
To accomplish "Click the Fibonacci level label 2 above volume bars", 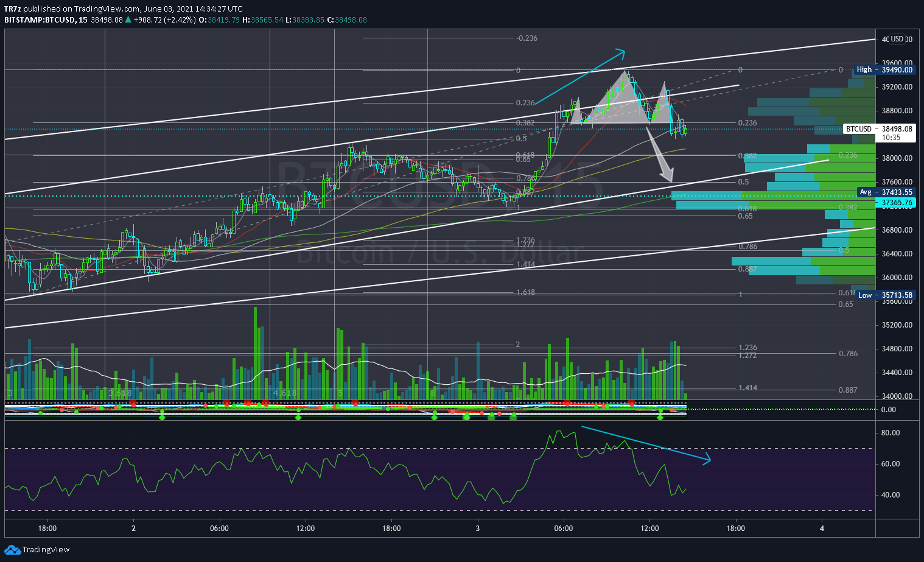I will [518, 345].
